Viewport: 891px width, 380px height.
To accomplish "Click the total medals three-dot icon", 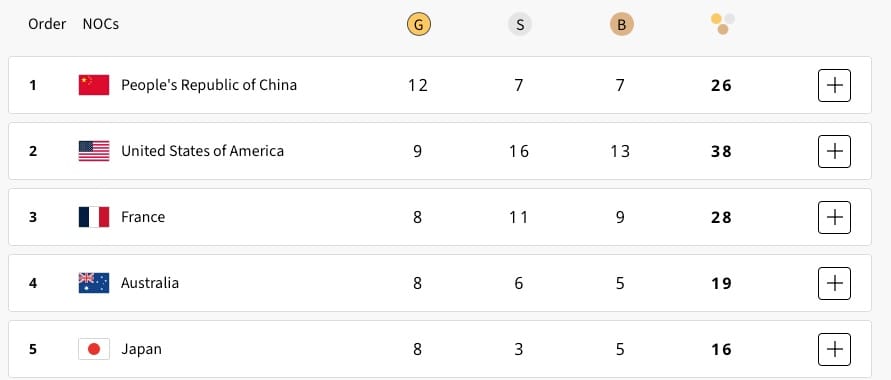I will coord(723,24).
